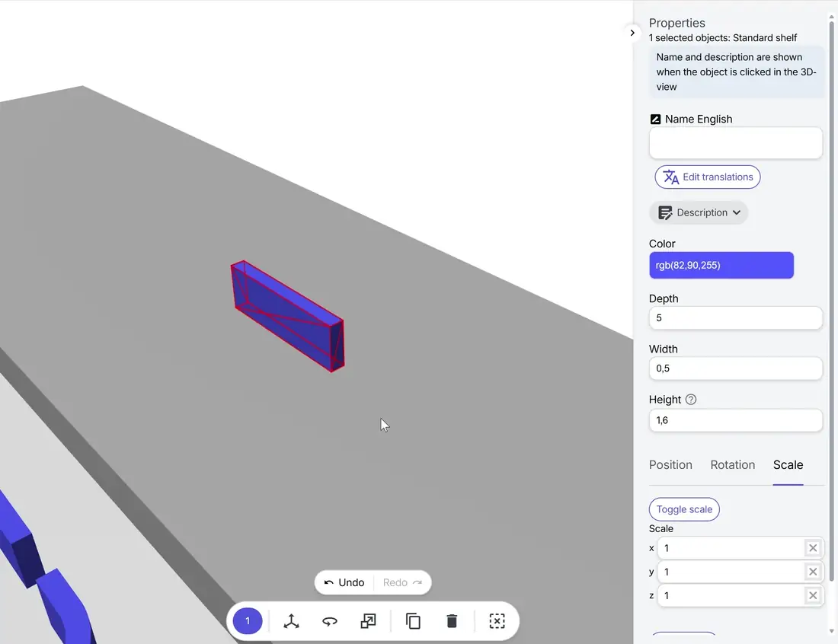Undo the last action
838x644 pixels.
pyautogui.click(x=344, y=582)
